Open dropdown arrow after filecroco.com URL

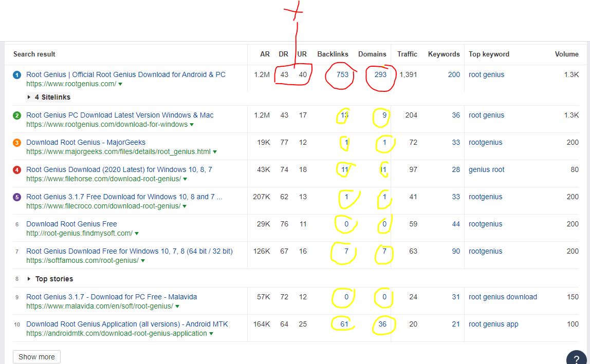pyautogui.click(x=185, y=206)
